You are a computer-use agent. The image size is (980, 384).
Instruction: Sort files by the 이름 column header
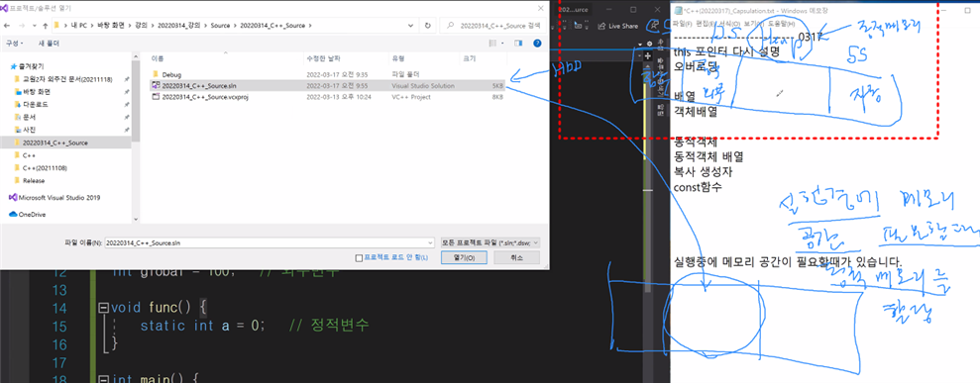[158, 58]
